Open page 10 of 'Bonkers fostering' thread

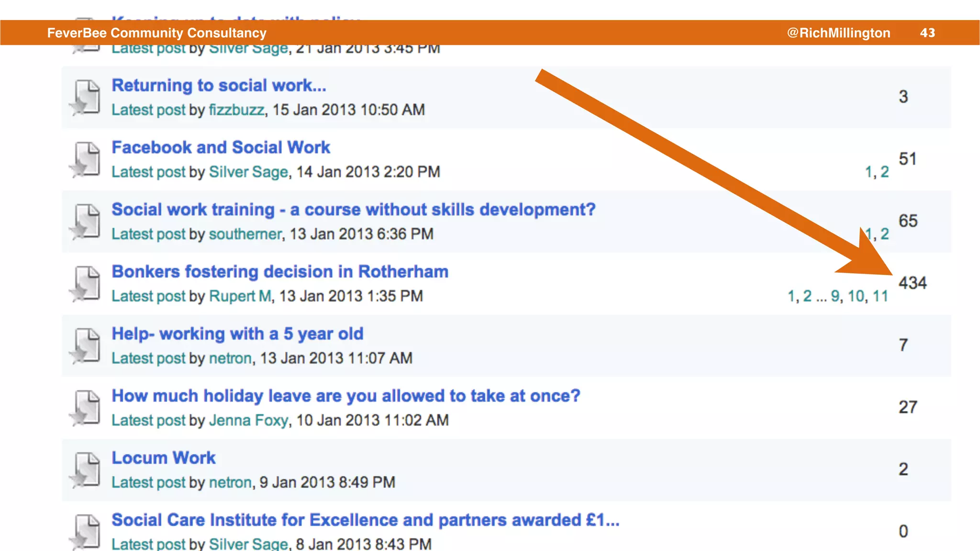point(856,296)
